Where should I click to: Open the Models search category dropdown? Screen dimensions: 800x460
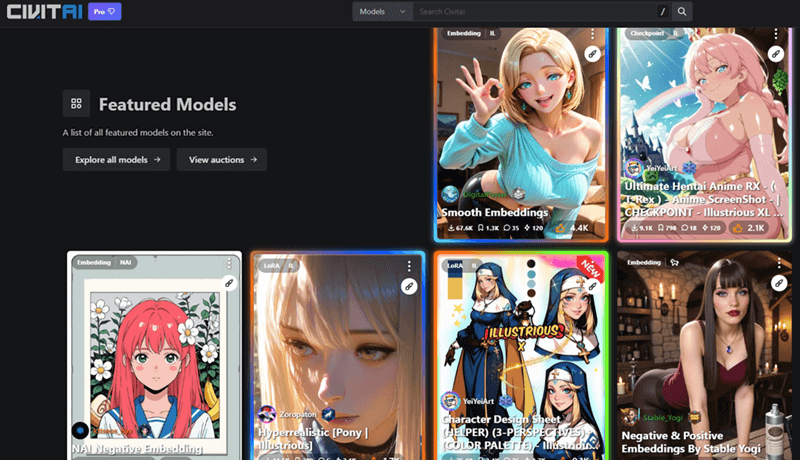(x=383, y=12)
